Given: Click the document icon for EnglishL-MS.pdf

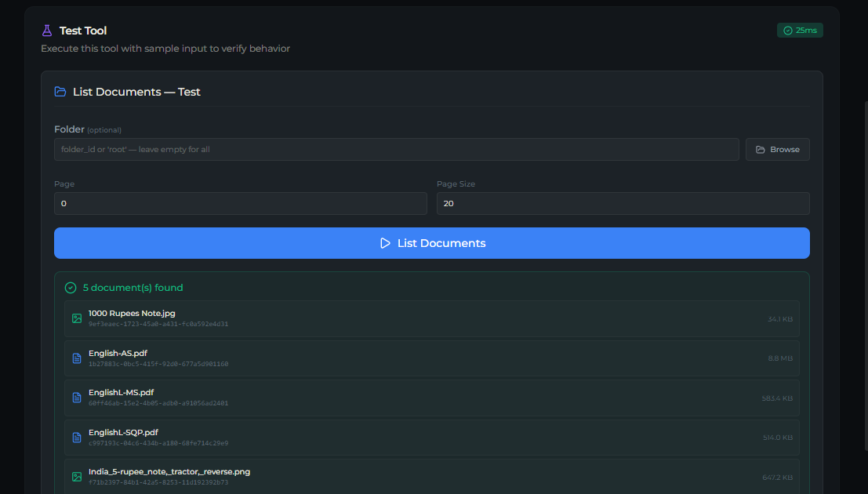Looking at the screenshot, I should [x=77, y=398].
